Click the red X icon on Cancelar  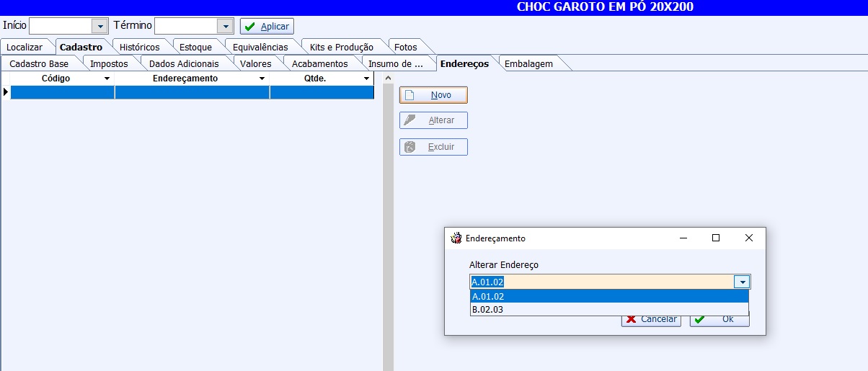pos(632,318)
